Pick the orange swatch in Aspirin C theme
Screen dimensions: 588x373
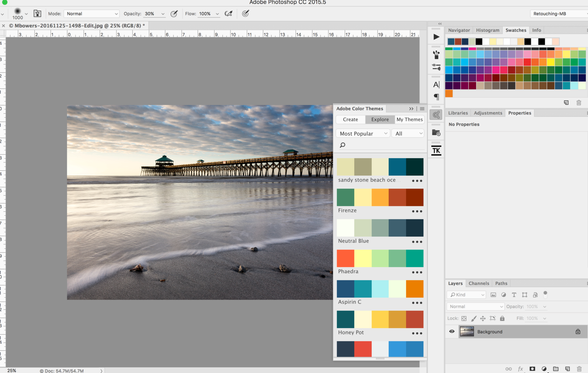pos(415,289)
